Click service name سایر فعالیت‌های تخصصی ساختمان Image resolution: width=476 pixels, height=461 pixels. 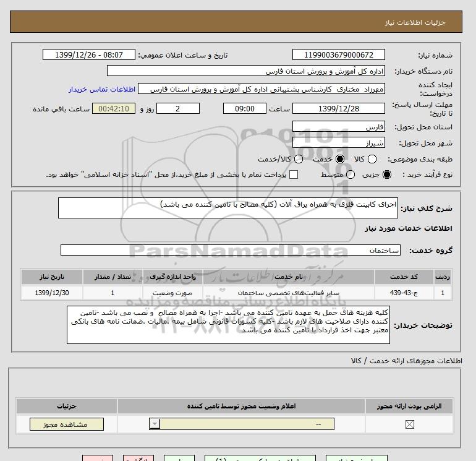[x=289, y=293]
